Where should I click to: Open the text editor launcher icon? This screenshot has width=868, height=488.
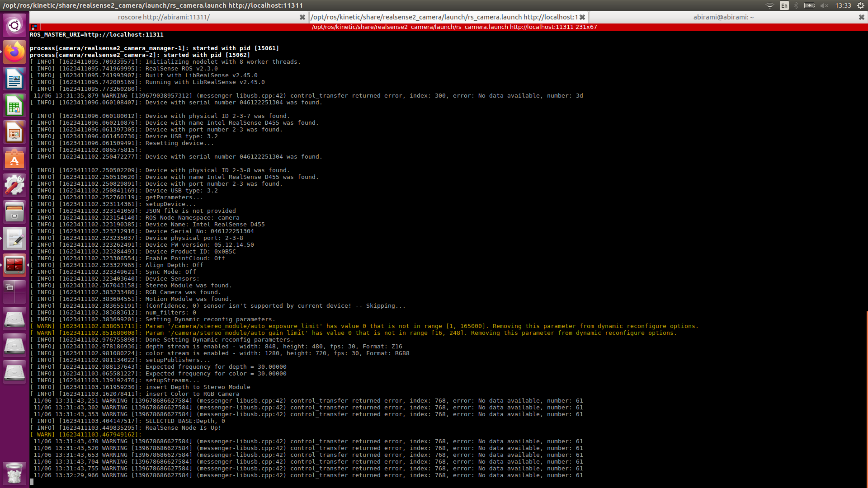(14, 239)
